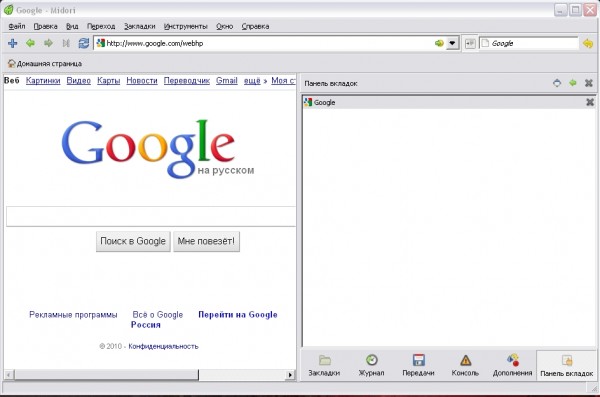Open the Правка menu
The image size is (600, 397).
[46, 26]
